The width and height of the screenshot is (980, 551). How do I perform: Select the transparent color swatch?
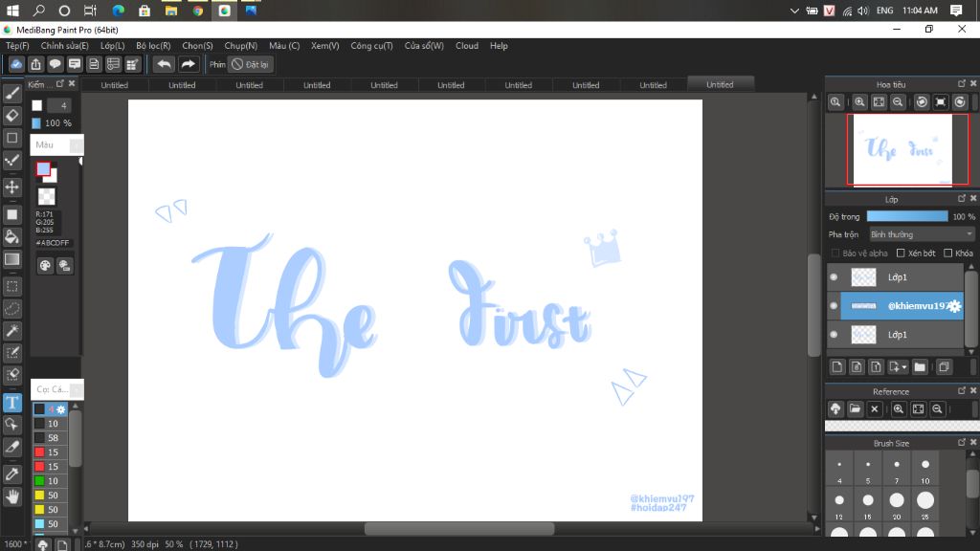[x=46, y=196]
